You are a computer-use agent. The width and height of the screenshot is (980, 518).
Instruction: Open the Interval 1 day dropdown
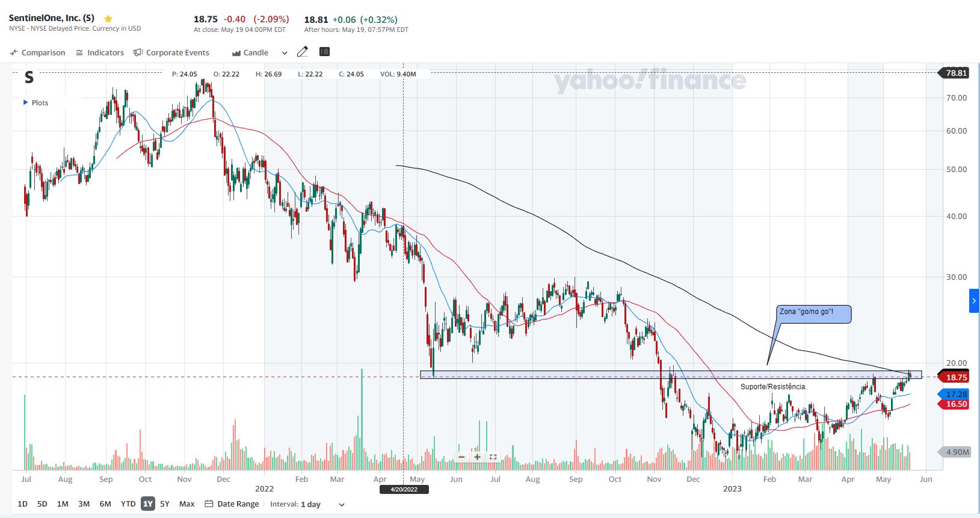342,505
